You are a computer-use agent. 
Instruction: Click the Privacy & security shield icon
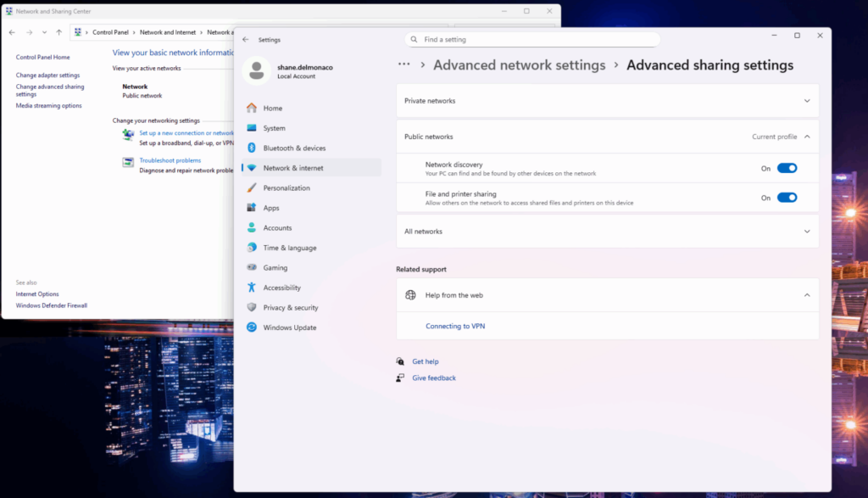[252, 308]
